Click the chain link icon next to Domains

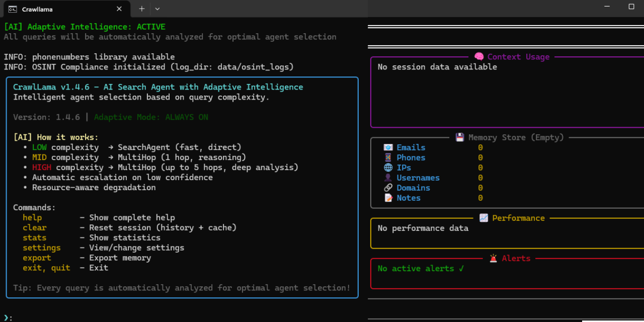coord(388,188)
